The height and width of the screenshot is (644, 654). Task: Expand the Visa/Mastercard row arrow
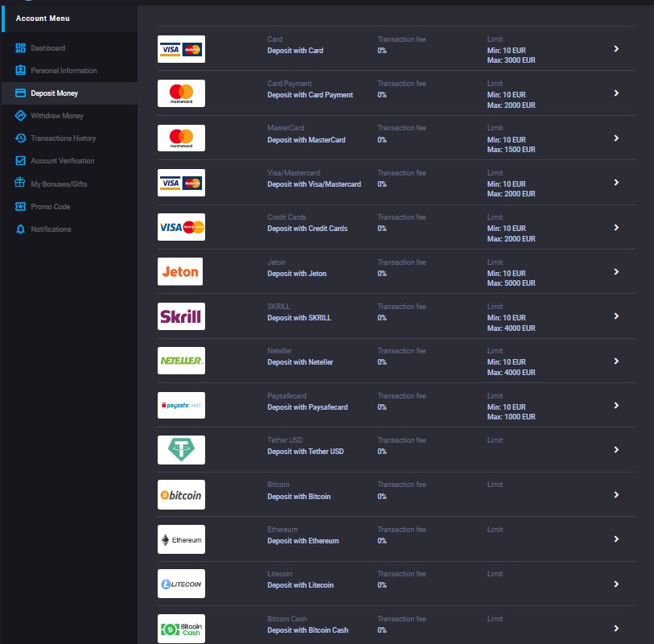tap(616, 183)
